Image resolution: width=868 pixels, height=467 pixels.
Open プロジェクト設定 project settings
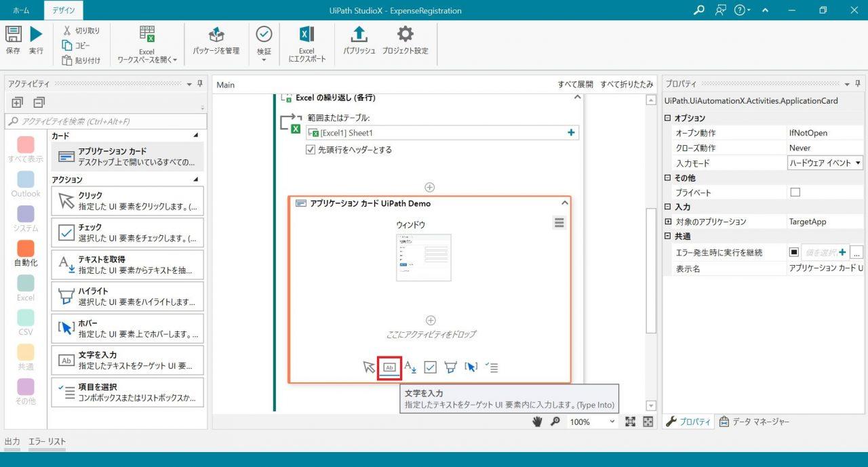tap(405, 41)
